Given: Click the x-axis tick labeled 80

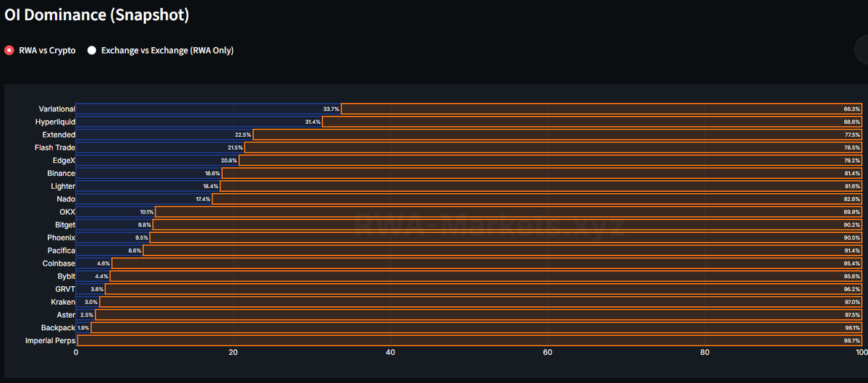Looking at the screenshot, I should click(x=705, y=353).
